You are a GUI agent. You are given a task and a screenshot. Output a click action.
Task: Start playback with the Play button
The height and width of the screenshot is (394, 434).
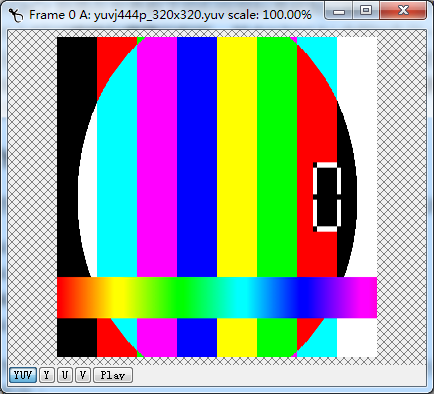[x=113, y=375]
